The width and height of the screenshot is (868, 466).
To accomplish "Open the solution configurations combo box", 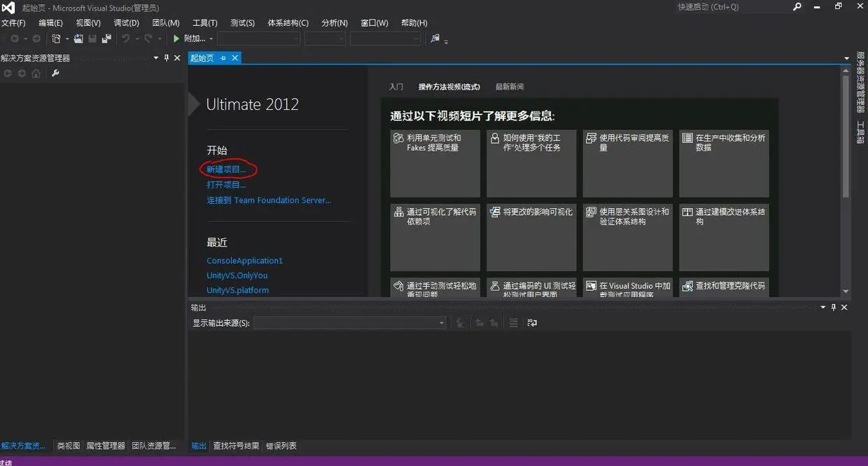I will [x=258, y=39].
